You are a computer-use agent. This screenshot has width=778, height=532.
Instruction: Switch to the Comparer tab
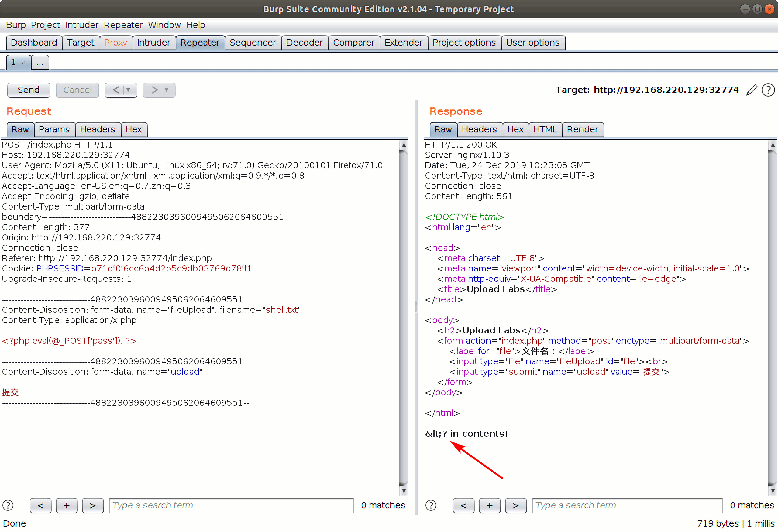click(x=353, y=43)
